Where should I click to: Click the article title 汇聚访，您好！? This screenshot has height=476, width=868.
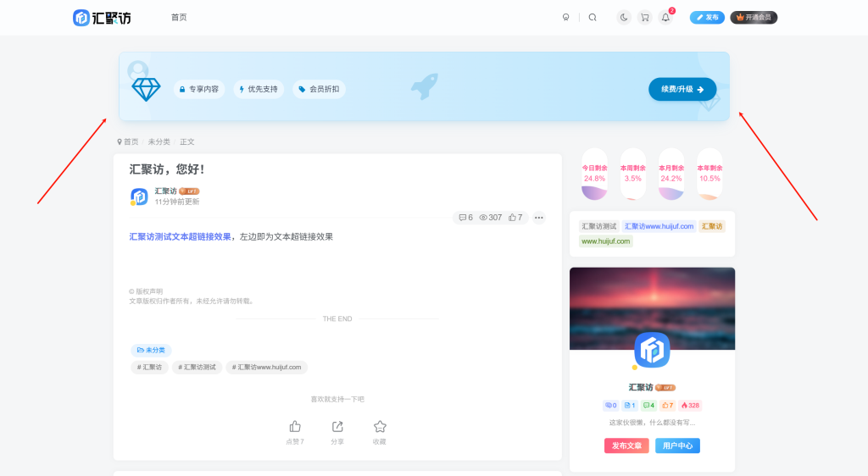(167, 169)
